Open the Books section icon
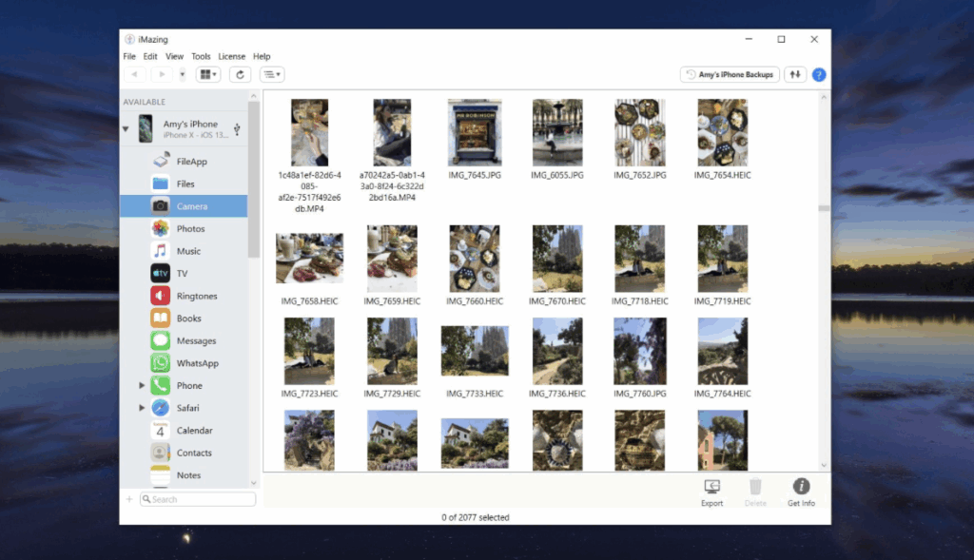The height and width of the screenshot is (560, 974). click(x=160, y=318)
